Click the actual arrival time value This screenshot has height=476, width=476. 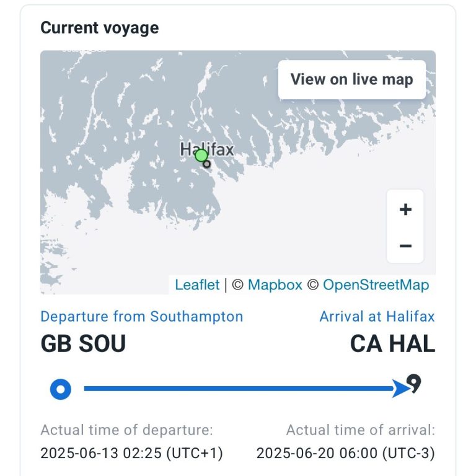(346, 453)
